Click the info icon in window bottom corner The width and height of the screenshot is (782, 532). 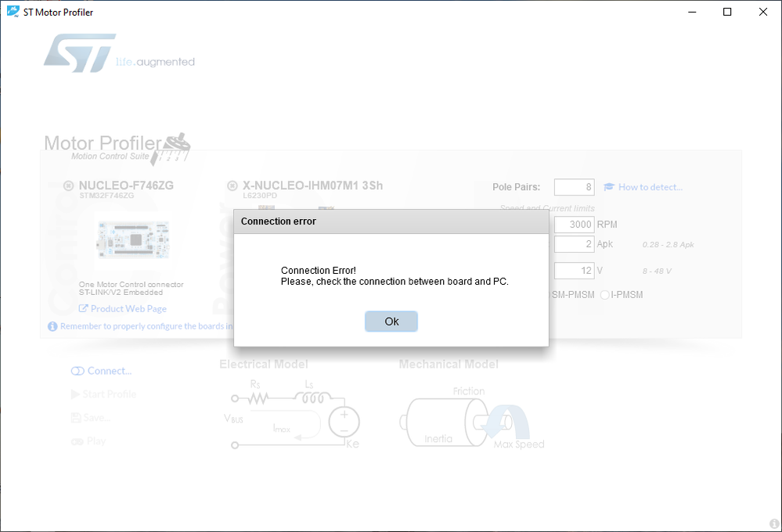[x=774, y=523]
